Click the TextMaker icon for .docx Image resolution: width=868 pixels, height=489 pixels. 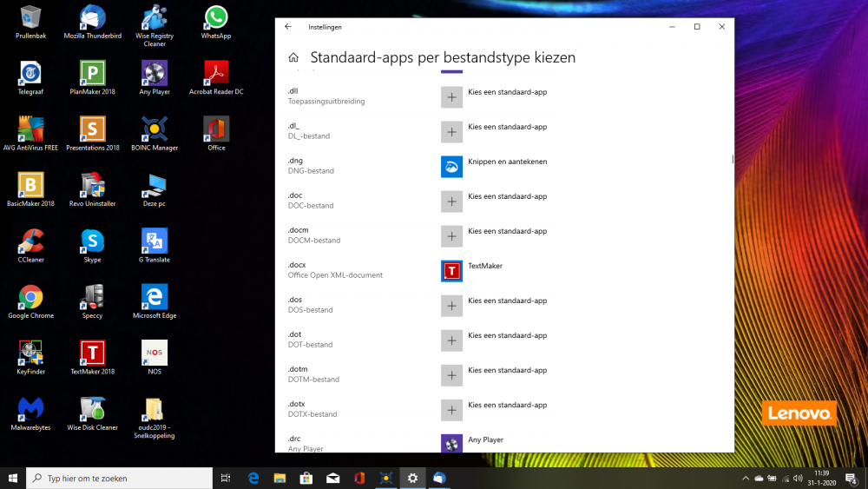(451, 271)
